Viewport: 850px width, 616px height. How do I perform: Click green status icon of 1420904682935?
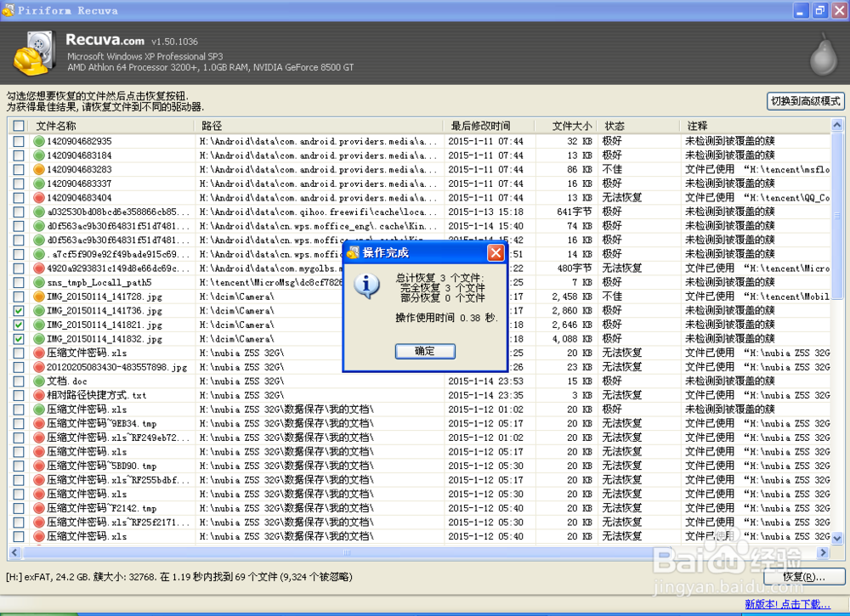(38, 141)
